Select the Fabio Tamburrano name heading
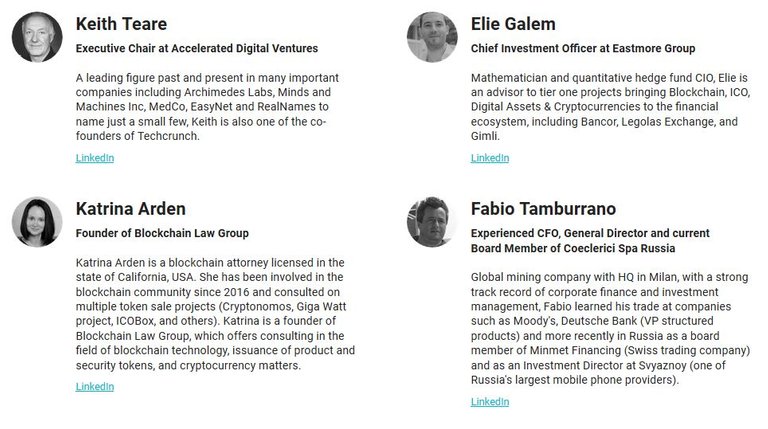 543,209
